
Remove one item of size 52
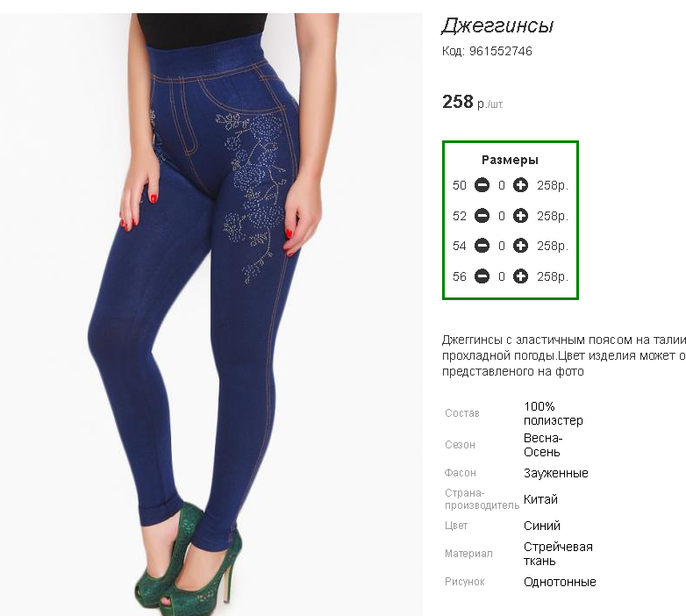[482, 216]
